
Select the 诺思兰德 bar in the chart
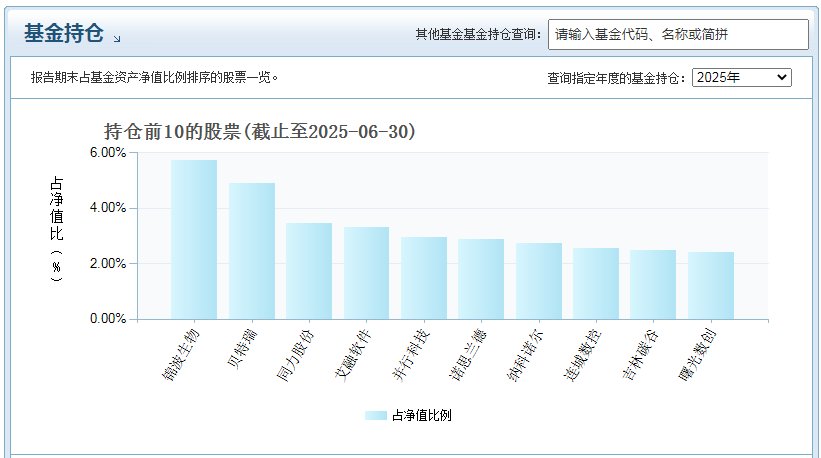pos(481,280)
